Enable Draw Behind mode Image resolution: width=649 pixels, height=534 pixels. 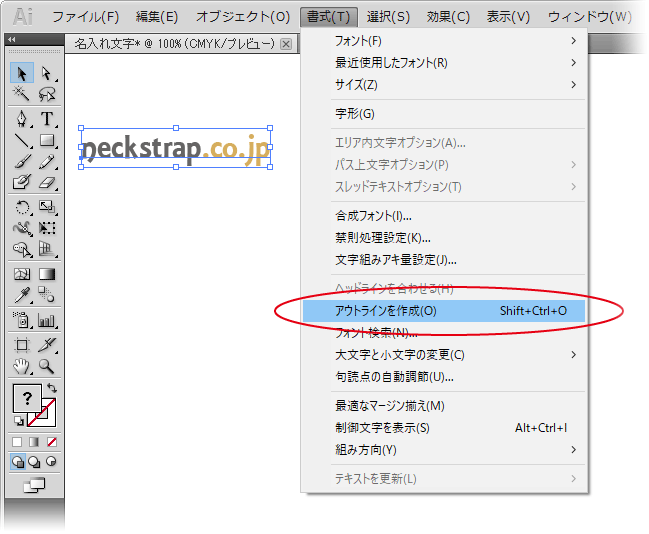click(x=34, y=462)
